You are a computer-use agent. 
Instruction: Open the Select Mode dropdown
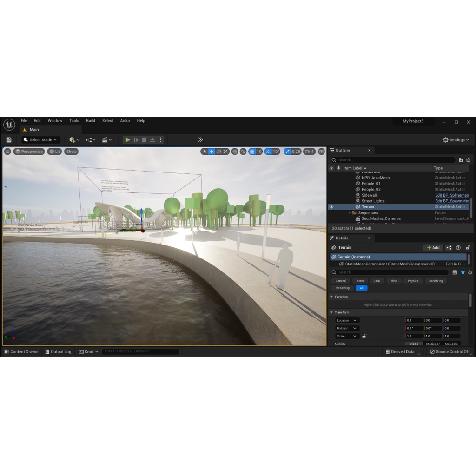40,140
